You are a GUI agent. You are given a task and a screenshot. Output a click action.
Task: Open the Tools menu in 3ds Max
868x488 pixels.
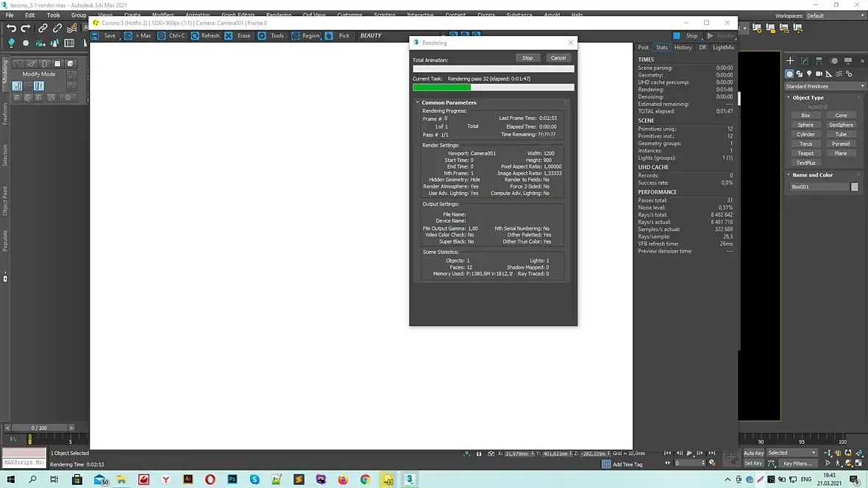(x=53, y=15)
